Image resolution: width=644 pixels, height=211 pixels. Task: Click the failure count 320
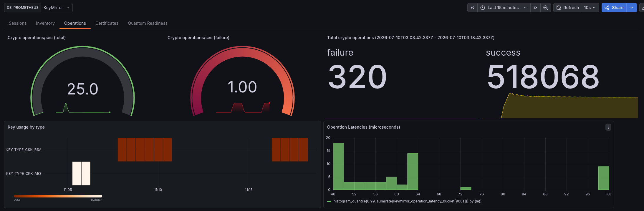[x=357, y=77]
